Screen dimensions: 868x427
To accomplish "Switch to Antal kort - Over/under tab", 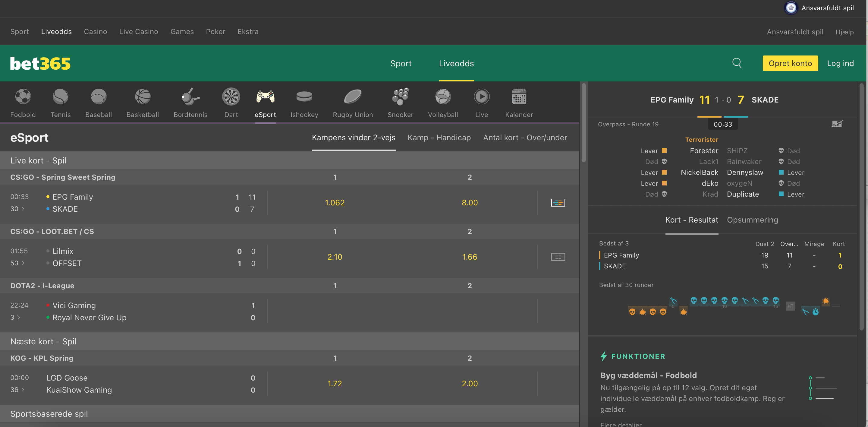I will pyautogui.click(x=525, y=138).
